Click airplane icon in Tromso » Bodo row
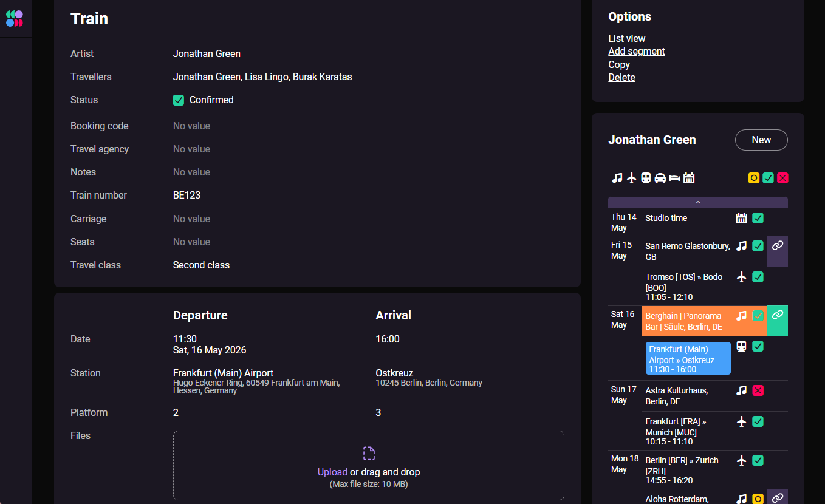 741,277
